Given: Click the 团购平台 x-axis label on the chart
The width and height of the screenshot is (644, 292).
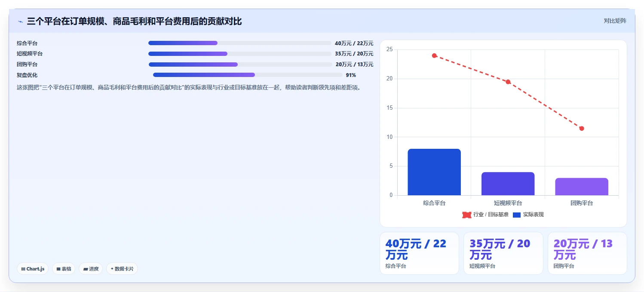Looking at the screenshot, I should (x=582, y=203).
